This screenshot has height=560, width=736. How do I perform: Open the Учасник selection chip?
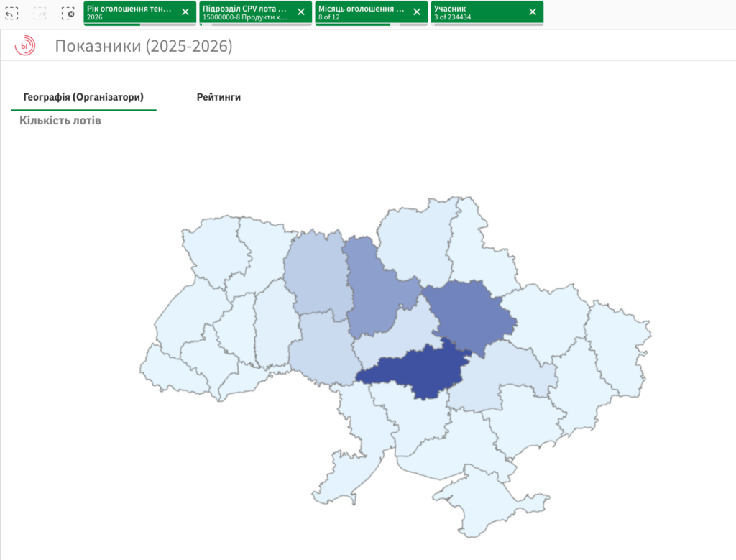tap(477, 13)
